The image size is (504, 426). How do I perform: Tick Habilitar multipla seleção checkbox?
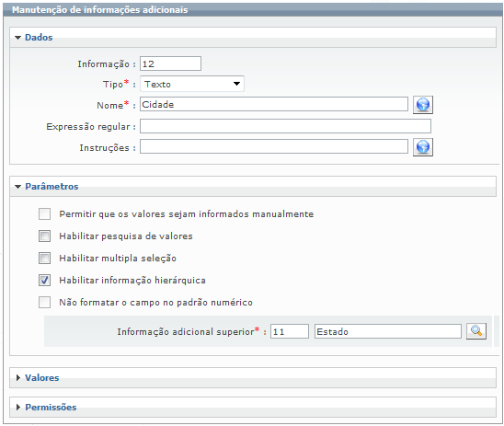click(44, 259)
